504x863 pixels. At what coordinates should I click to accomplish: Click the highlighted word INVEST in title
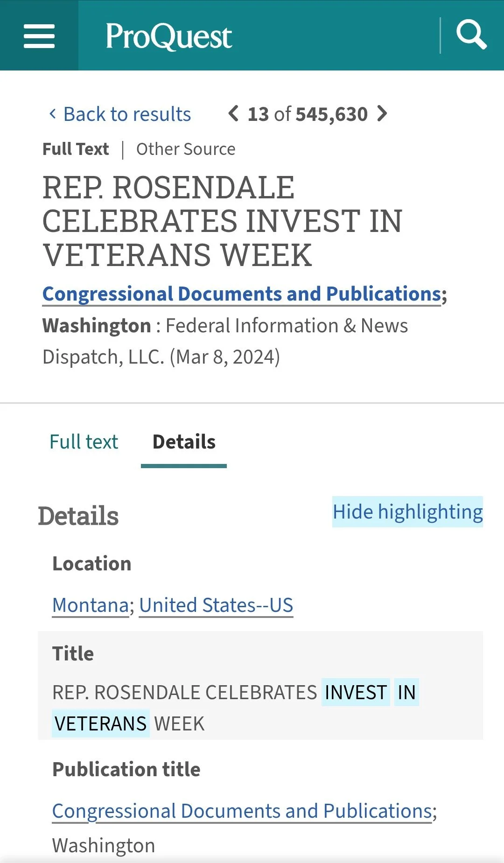coord(356,692)
